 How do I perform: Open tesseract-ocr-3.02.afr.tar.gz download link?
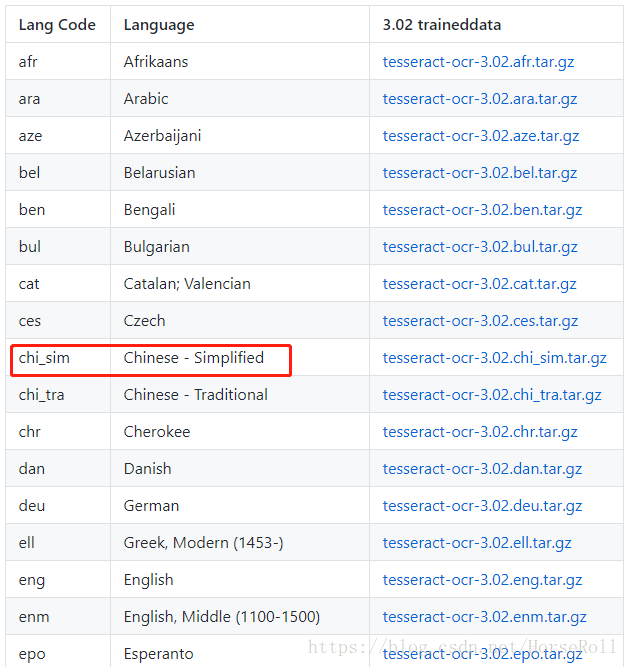478,62
